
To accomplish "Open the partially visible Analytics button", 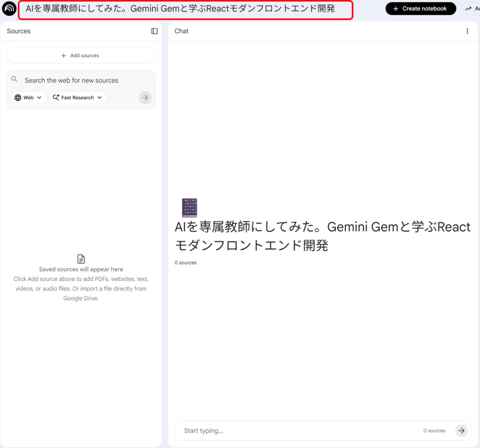I will pos(471,8).
